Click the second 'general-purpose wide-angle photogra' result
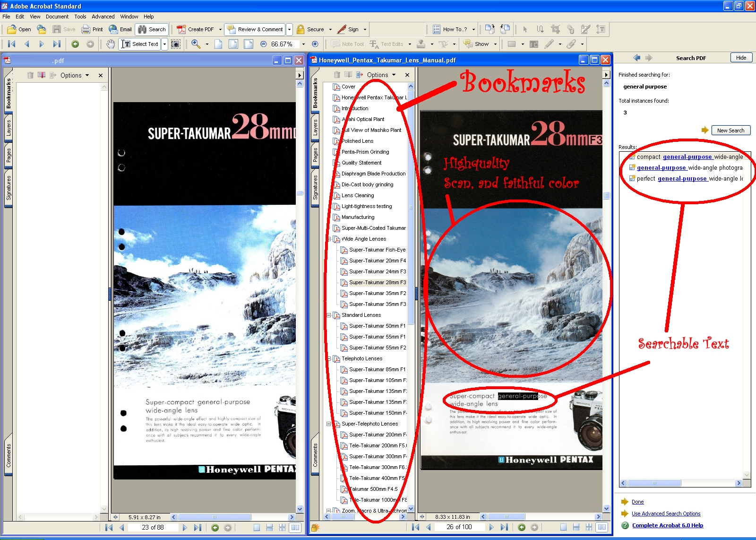756x540 pixels. [686, 168]
